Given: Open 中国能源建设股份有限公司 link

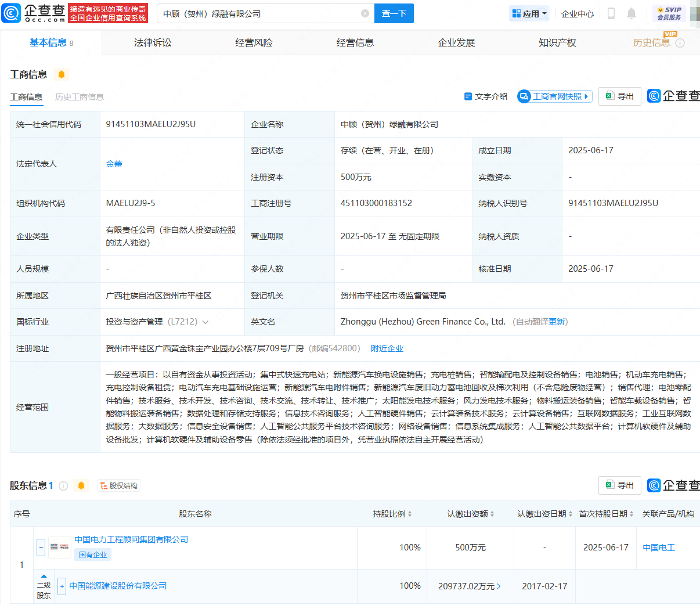Looking at the screenshot, I should point(118,586).
